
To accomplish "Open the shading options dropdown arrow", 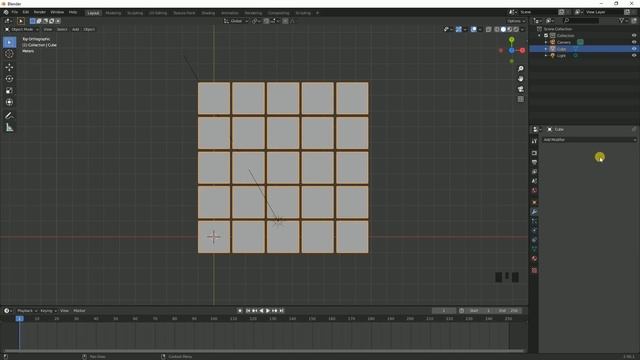I will tap(522, 29).
